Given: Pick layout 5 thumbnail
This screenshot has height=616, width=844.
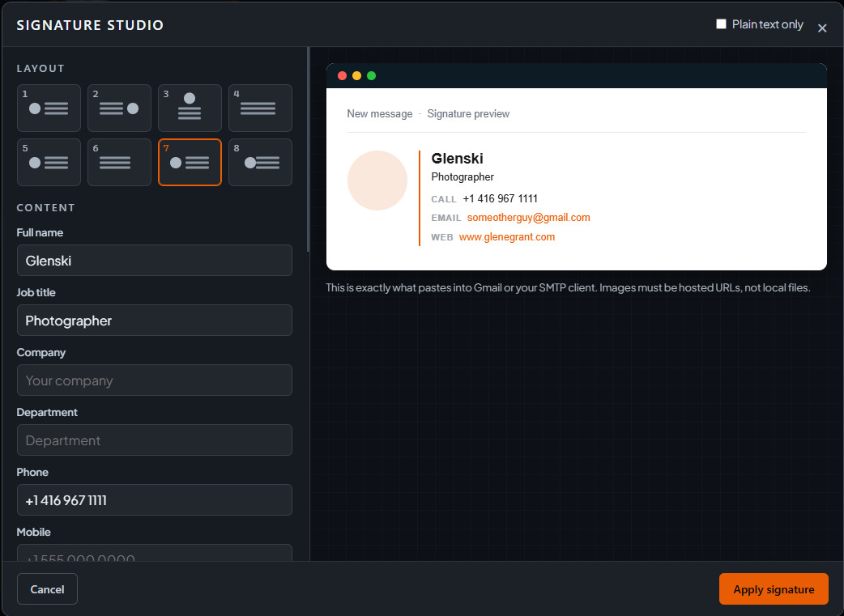Looking at the screenshot, I should (49, 163).
